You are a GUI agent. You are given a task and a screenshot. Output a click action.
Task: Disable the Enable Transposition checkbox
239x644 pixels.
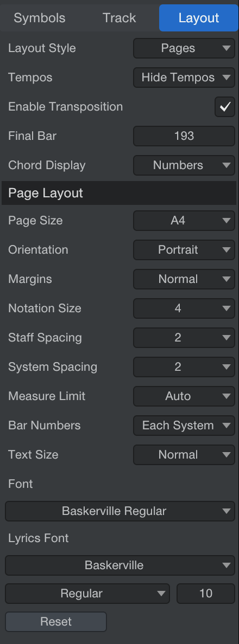point(224,107)
